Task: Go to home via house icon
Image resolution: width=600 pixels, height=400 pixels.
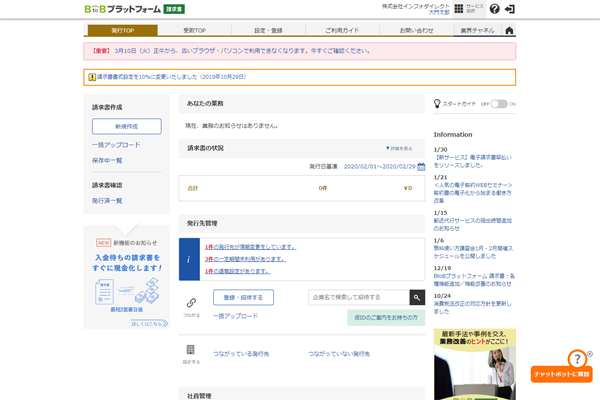Action: (x=509, y=31)
